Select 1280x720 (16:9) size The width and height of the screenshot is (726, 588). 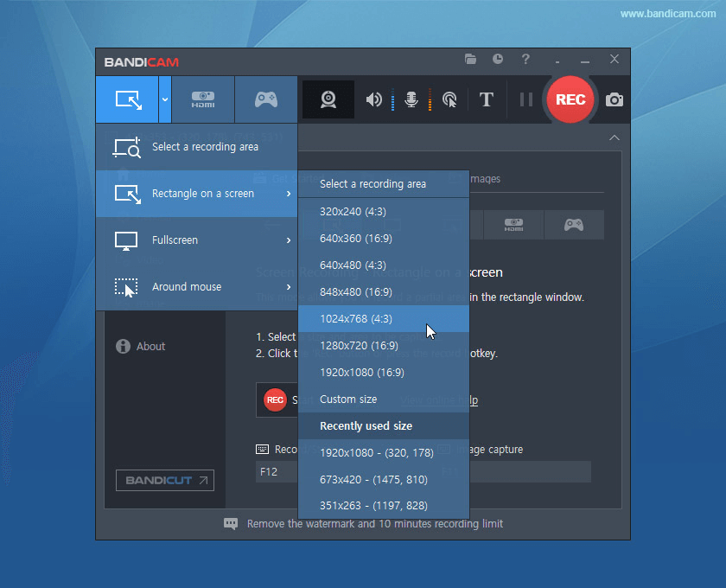pyautogui.click(x=384, y=346)
